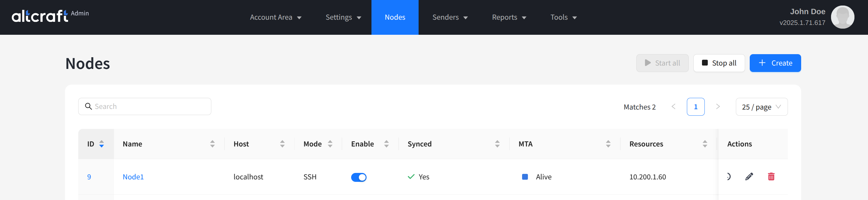Click the pencil edit icon for Node1
The image size is (868, 200).
pyautogui.click(x=749, y=176)
